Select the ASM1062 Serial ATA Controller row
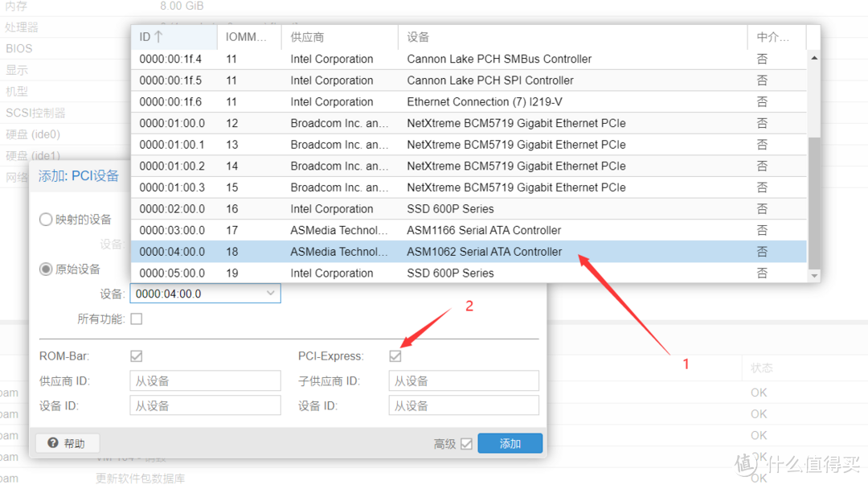The width and height of the screenshot is (868, 485). pyautogui.click(x=484, y=252)
